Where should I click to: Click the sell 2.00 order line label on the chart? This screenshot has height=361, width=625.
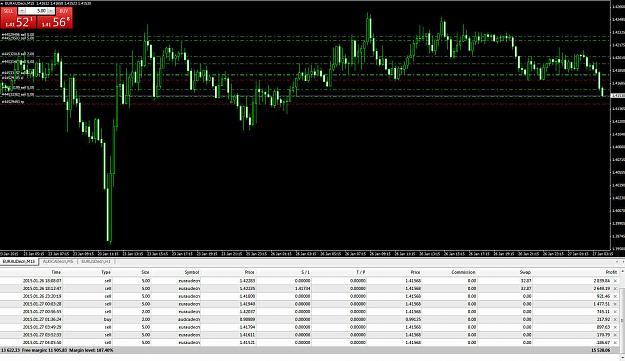pyautogui.click(x=18, y=54)
